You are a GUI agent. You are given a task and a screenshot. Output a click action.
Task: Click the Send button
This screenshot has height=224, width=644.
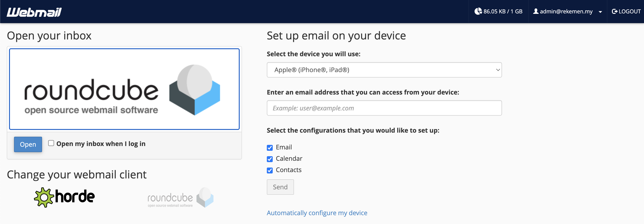(280, 187)
